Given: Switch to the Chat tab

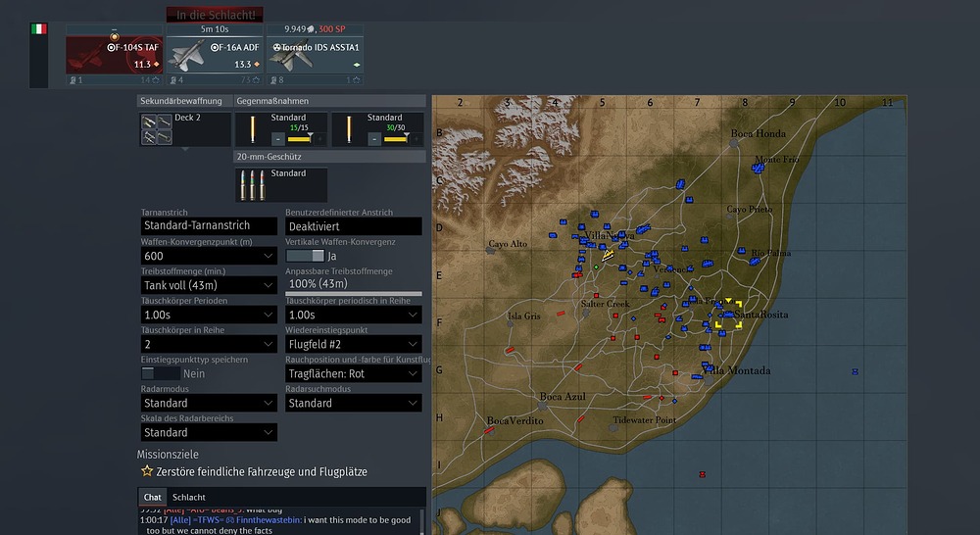Looking at the screenshot, I should [153, 497].
